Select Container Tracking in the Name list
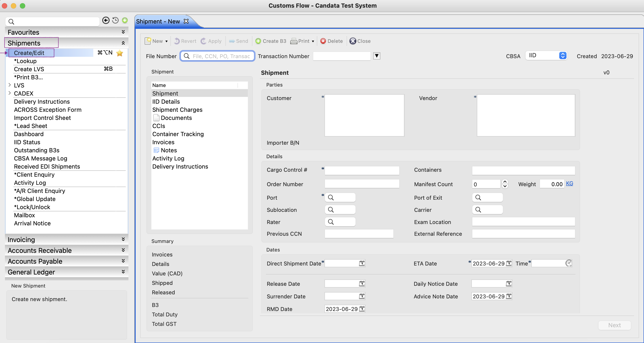The image size is (644, 343). click(x=178, y=134)
